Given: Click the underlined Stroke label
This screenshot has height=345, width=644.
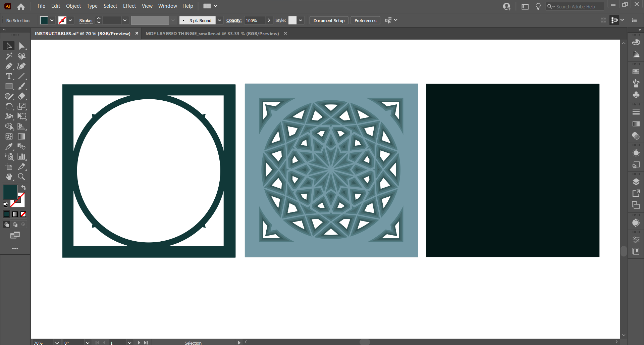Looking at the screenshot, I should click(x=86, y=20).
